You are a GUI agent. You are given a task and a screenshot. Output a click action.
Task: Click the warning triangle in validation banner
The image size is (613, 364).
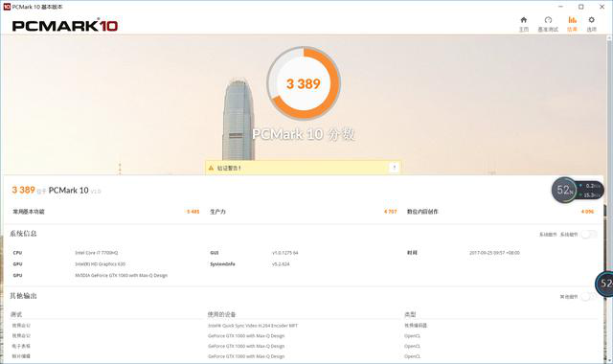tap(211, 168)
